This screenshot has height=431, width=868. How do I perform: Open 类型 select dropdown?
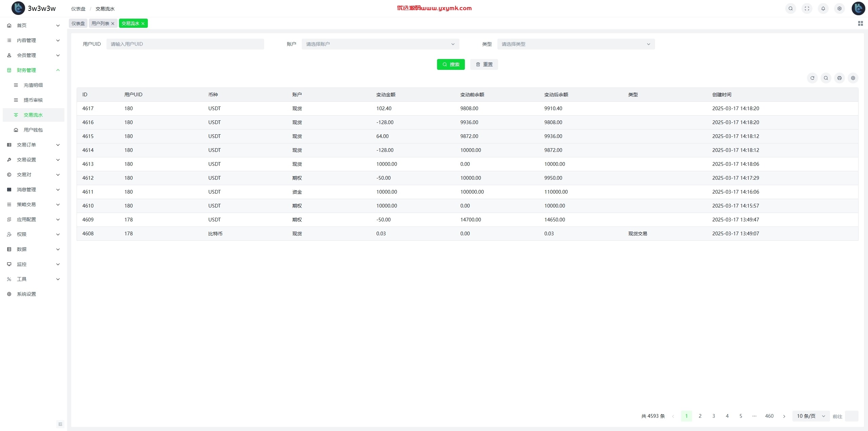click(576, 44)
